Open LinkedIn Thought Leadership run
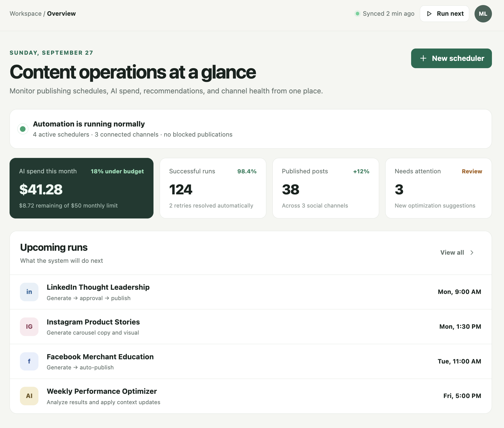The image size is (504, 428). coord(251,292)
